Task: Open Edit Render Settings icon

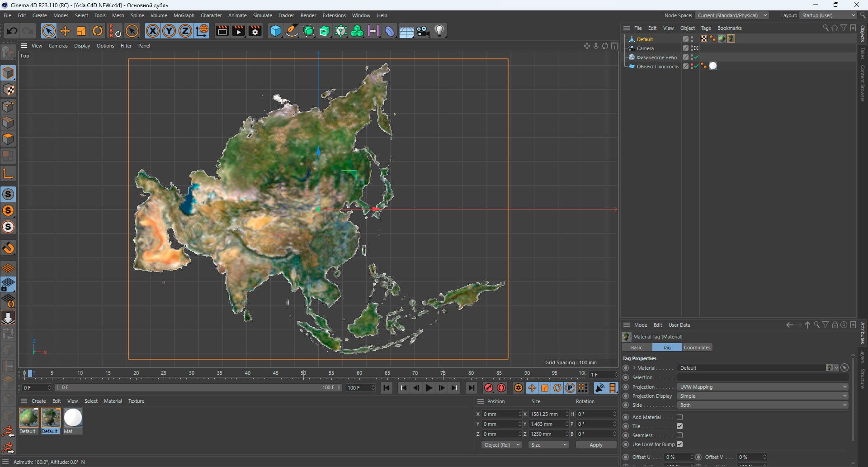Action: coord(255,31)
